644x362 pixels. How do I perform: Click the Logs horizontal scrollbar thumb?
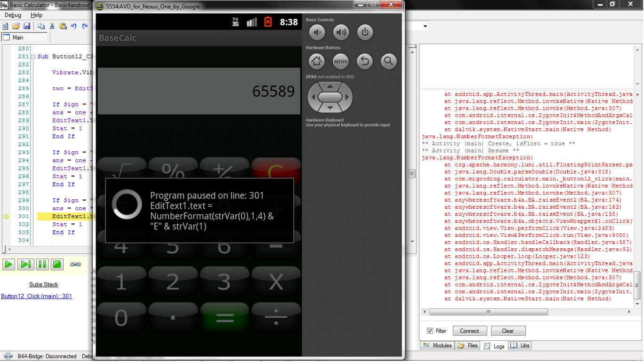click(x=488, y=312)
